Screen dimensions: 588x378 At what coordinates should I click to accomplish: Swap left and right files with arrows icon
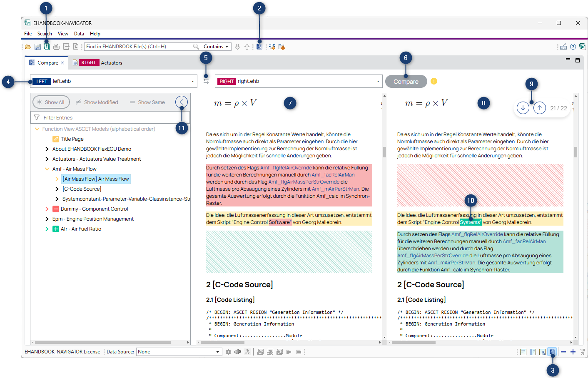(206, 81)
